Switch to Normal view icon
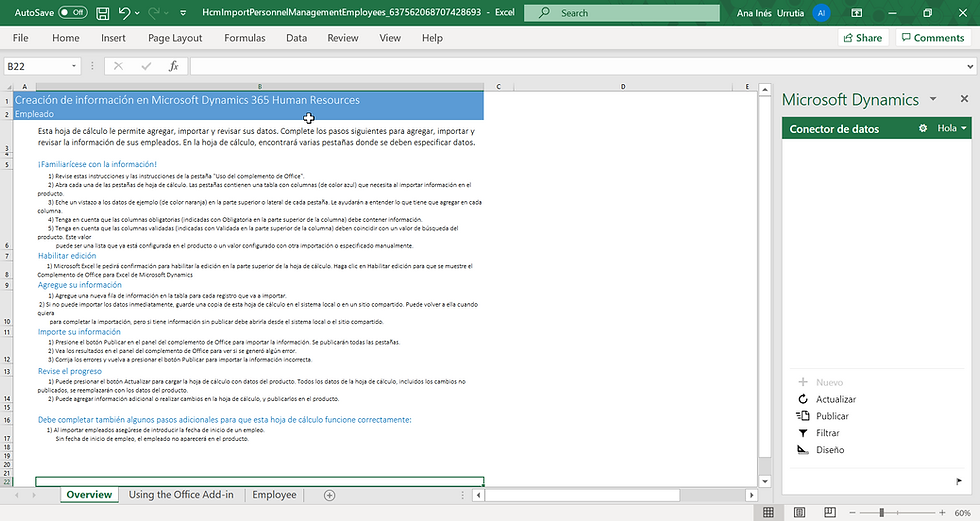Screen dimensions: 980x521 (x=768, y=512)
